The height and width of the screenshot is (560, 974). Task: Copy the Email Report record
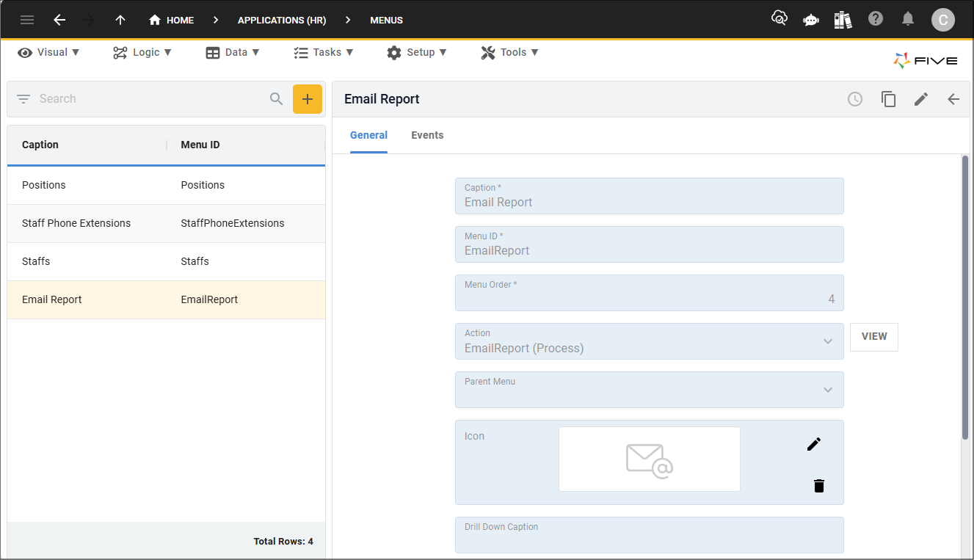click(888, 98)
